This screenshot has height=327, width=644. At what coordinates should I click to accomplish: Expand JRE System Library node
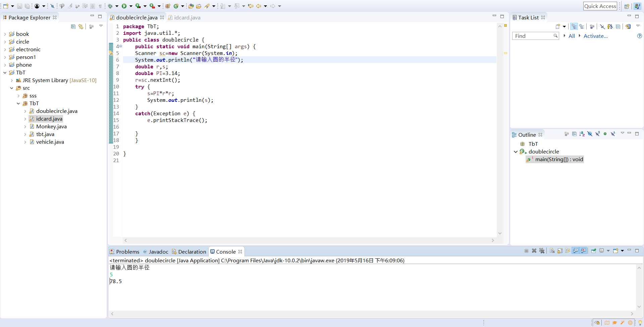coord(12,80)
